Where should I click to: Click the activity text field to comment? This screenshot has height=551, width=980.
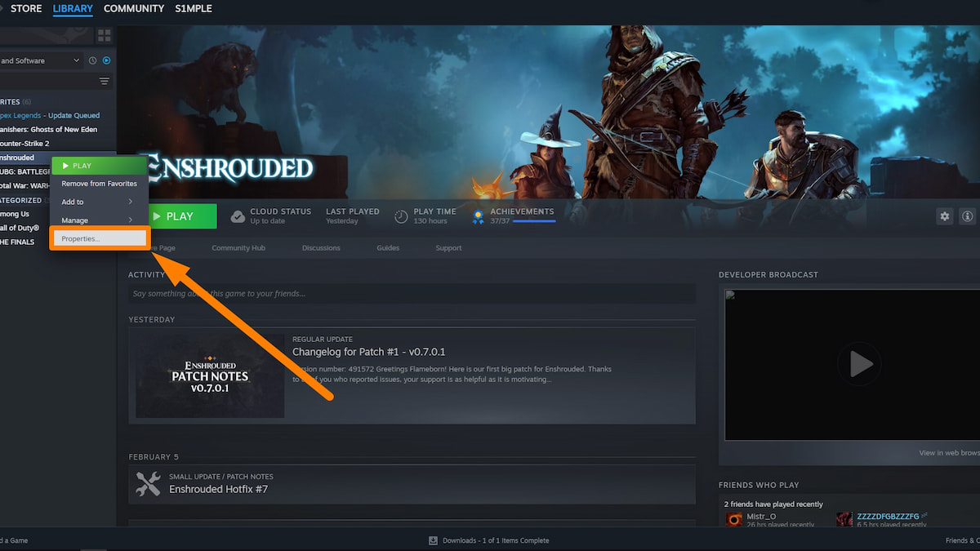pos(408,293)
